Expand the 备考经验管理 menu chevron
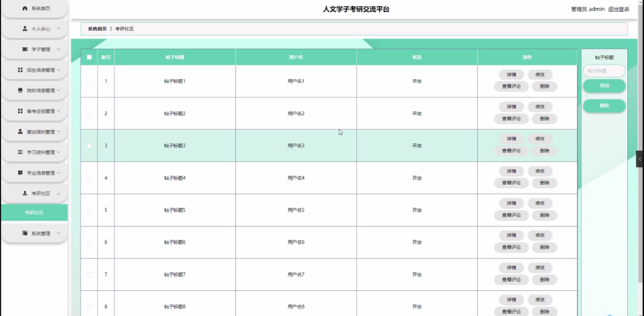Viewport: 644px width, 316px height. (x=58, y=112)
